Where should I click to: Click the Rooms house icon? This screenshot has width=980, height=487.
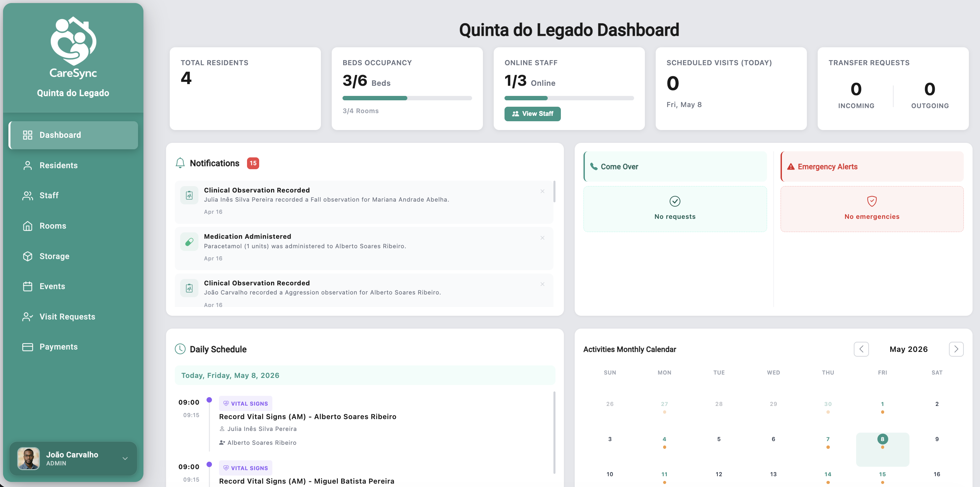coord(27,226)
